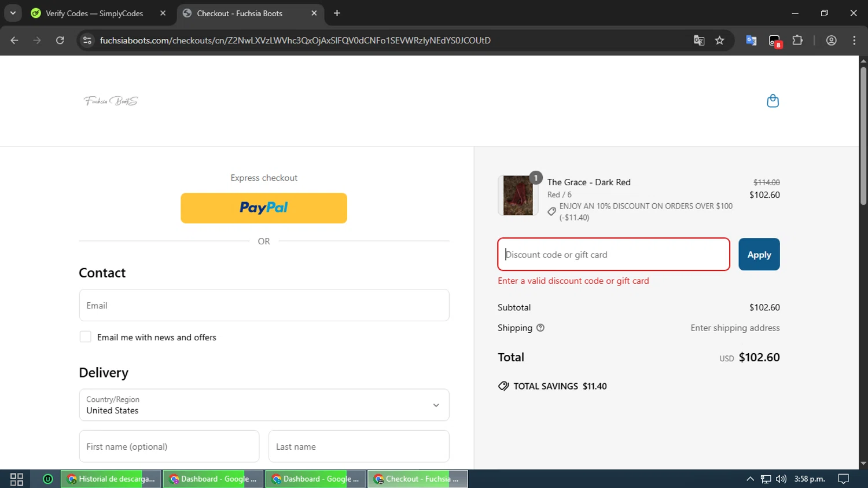Image resolution: width=868 pixels, height=488 pixels.
Task: Reload the checkout page
Action: click(x=60, y=40)
